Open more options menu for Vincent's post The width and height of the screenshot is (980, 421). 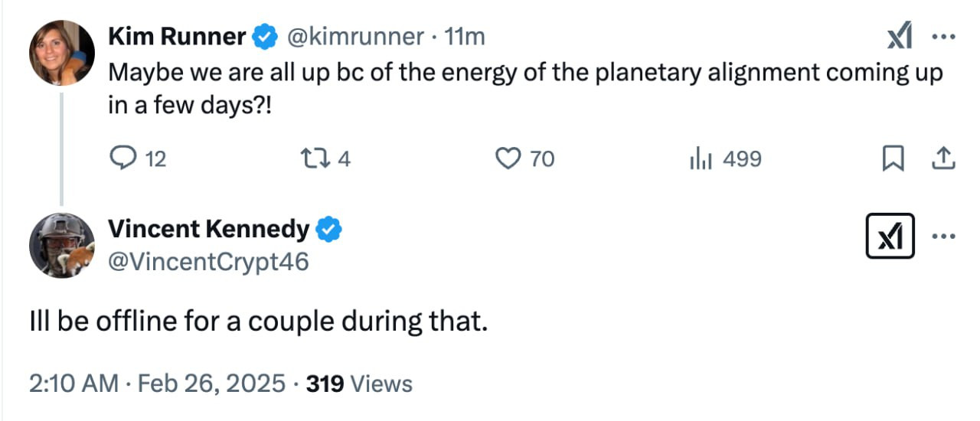(x=943, y=236)
